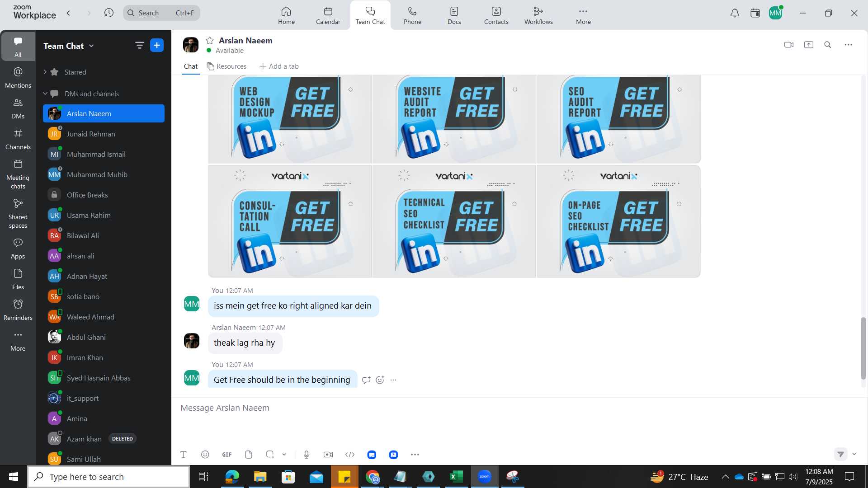This screenshot has height=488, width=868.
Task: Switch to the Resources tab
Action: click(227, 66)
